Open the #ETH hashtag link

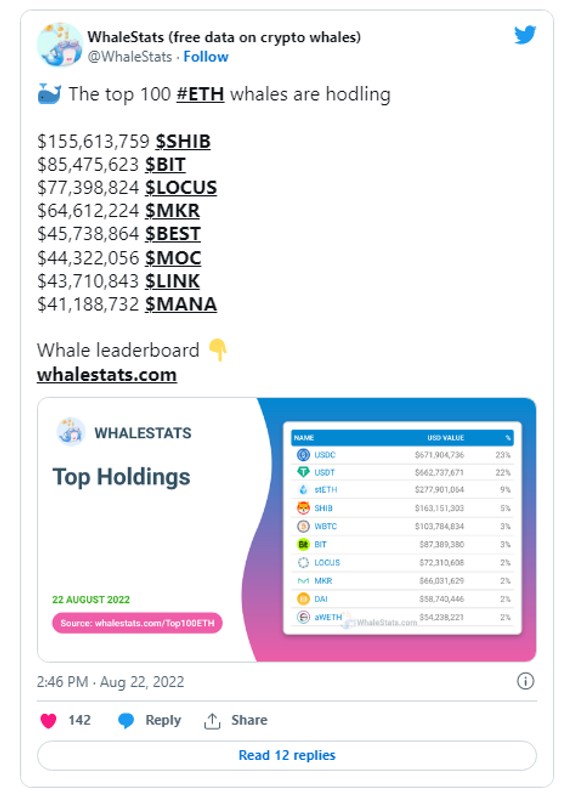[200, 94]
